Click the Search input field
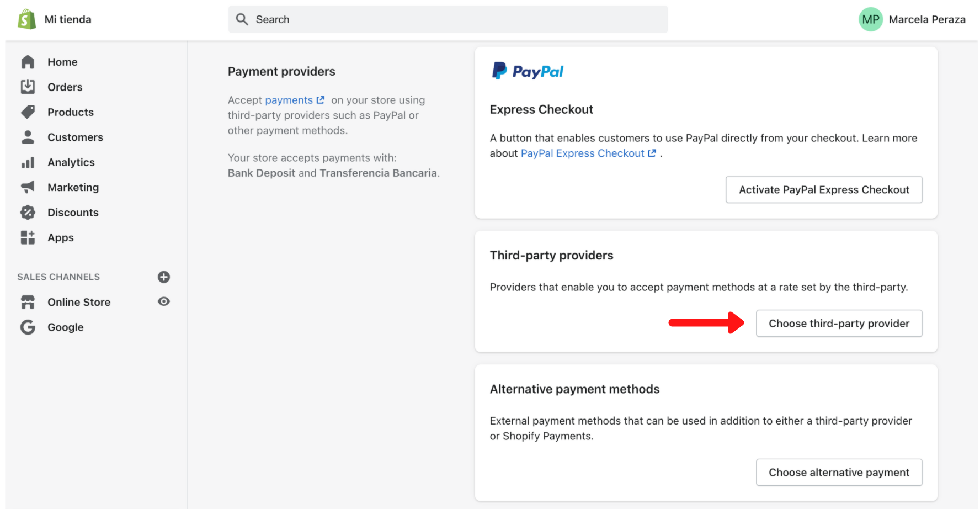This screenshot has height=509, width=980. (448, 19)
